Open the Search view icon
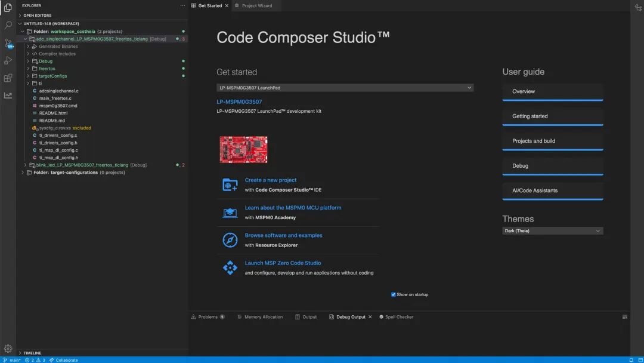644x363 pixels. click(8, 25)
